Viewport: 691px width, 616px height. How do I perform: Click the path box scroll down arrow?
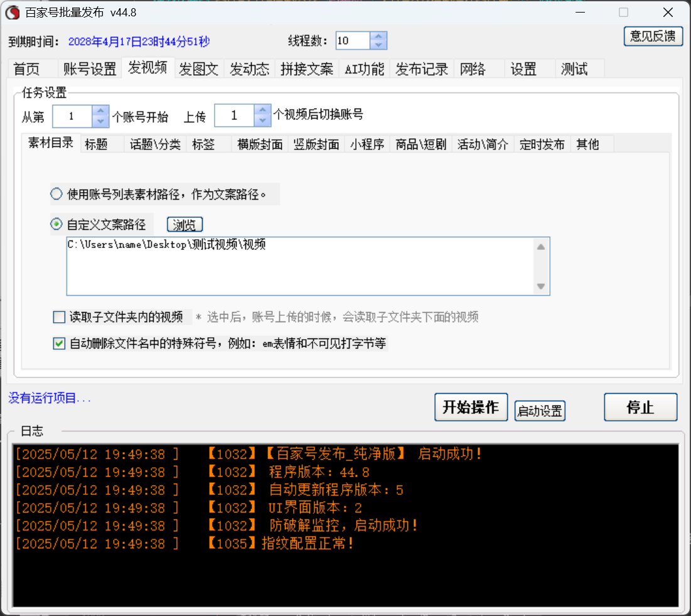point(541,286)
